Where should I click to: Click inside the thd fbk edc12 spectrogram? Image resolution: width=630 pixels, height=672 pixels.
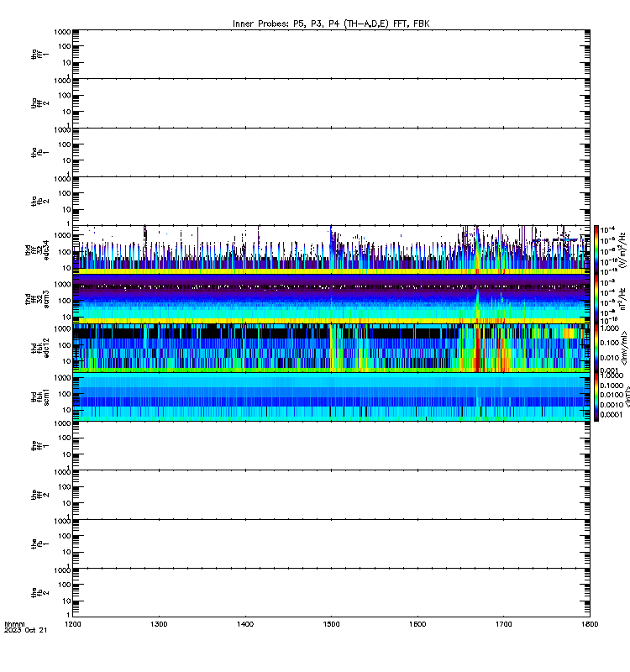tap(331, 348)
